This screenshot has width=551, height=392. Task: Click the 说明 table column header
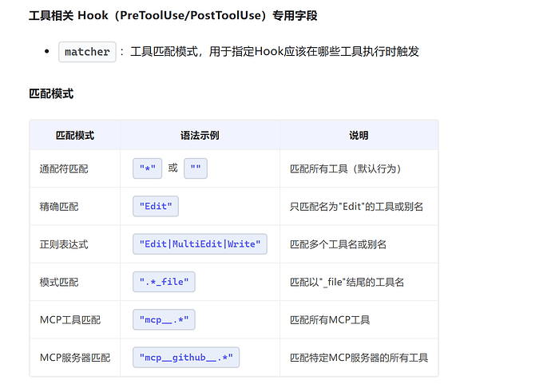359,135
